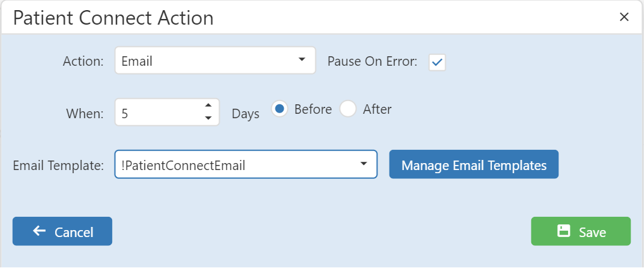Click the Before option label text
Image resolution: width=644 pixels, height=268 pixels.
click(x=313, y=109)
